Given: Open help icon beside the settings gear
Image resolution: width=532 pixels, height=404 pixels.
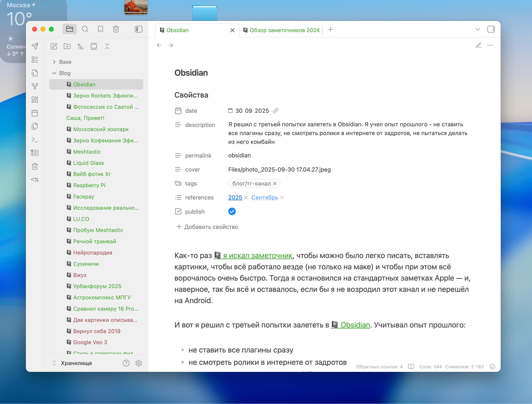Looking at the screenshot, I should click(x=126, y=363).
